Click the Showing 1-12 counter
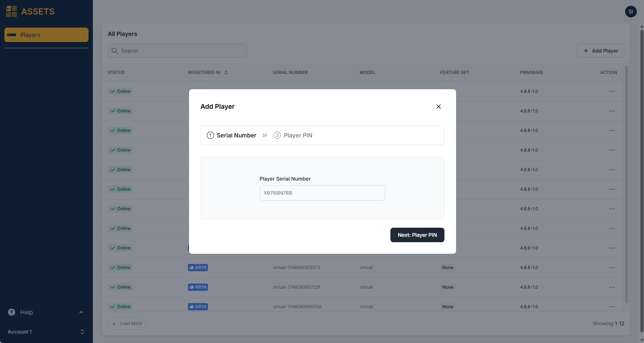Viewport: 644px width, 343px height. tap(608, 323)
